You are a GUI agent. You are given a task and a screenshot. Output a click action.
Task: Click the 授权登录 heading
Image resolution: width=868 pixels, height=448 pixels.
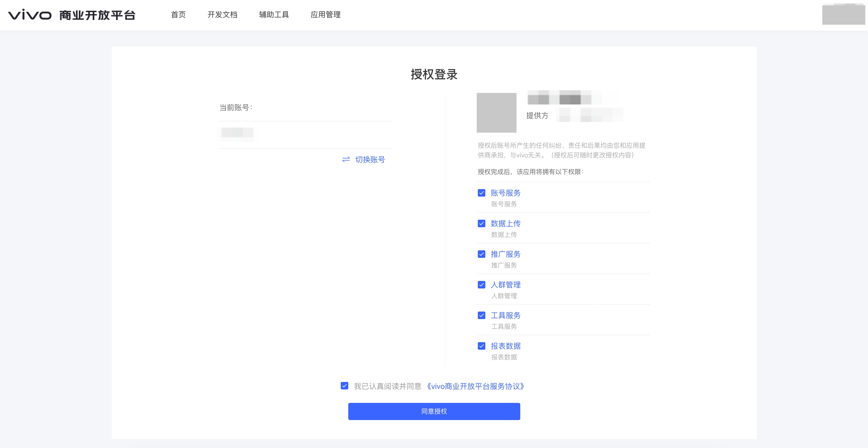(434, 74)
